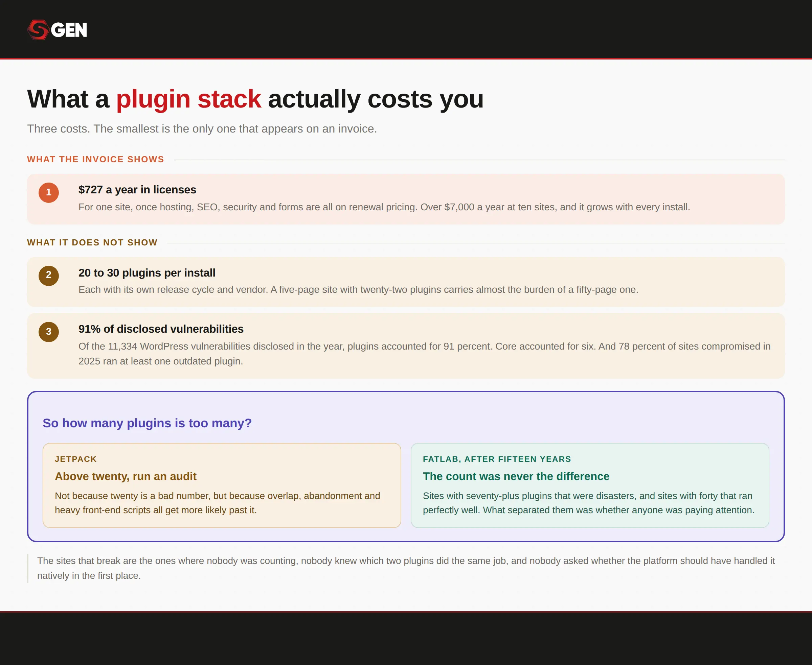This screenshot has width=812, height=666.
Task: Click the subtitle "Three costs" line
Action: click(x=202, y=129)
